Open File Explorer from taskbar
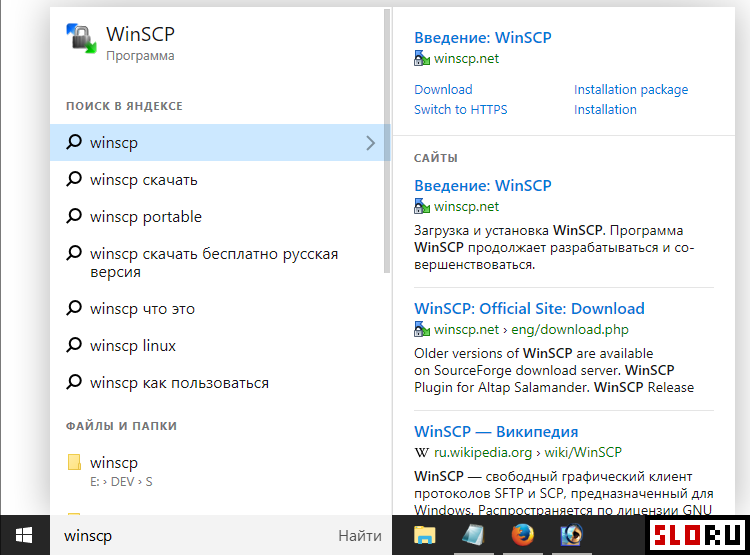750x555 pixels. 425,535
